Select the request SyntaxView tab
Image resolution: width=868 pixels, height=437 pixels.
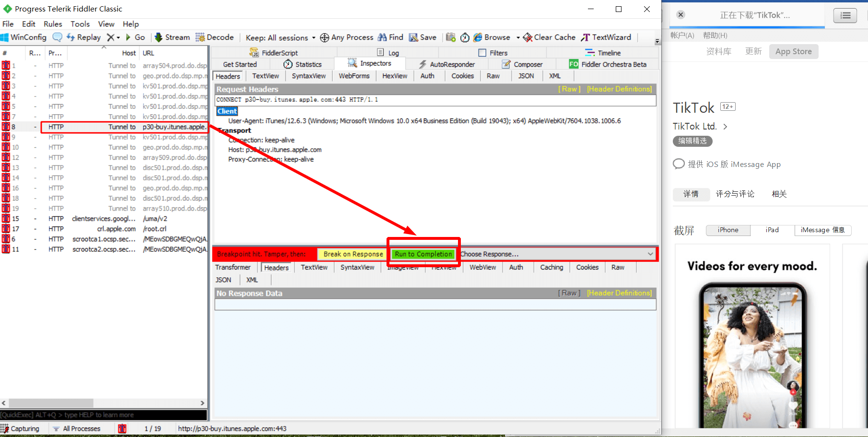click(309, 76)
